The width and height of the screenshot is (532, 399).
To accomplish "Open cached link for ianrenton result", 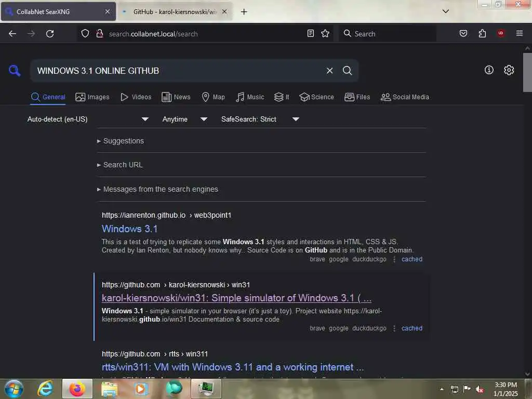I will point(412,259).
